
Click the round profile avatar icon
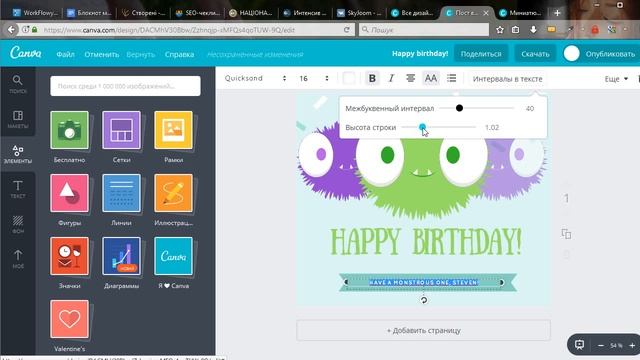(x=571, y=53)
